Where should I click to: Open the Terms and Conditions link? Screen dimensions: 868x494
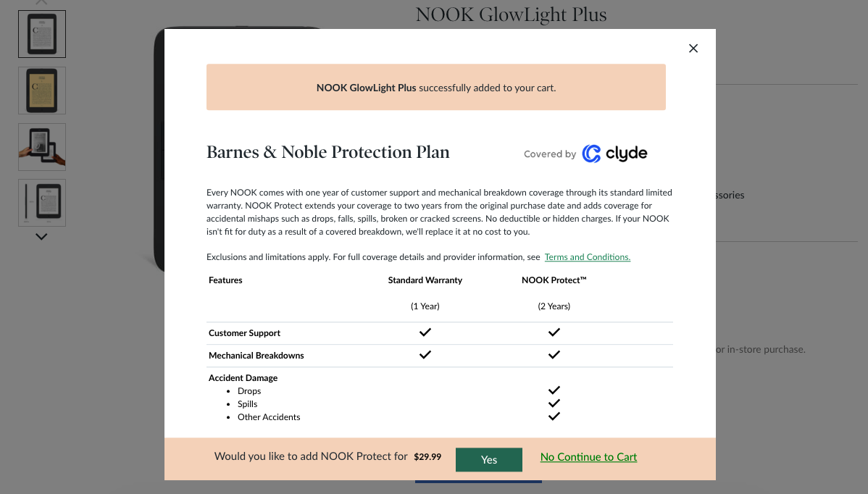pyautogui.click(x=588, y=257)
